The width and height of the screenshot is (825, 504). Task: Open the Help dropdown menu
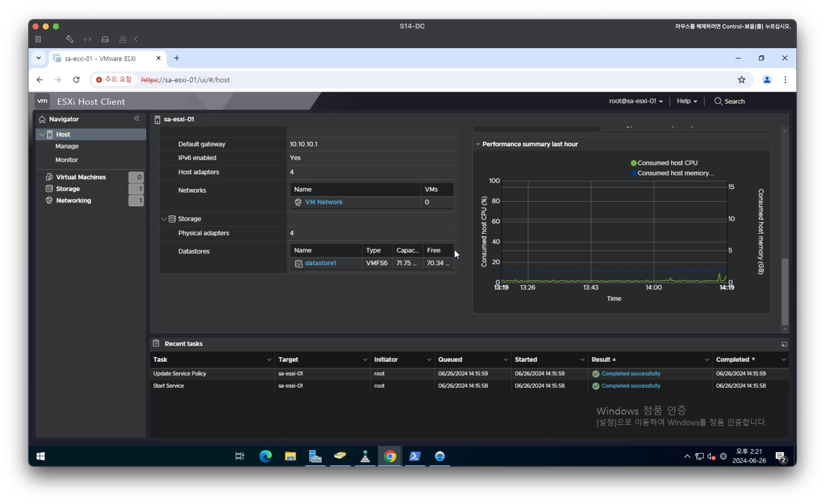tap(687, 101)
